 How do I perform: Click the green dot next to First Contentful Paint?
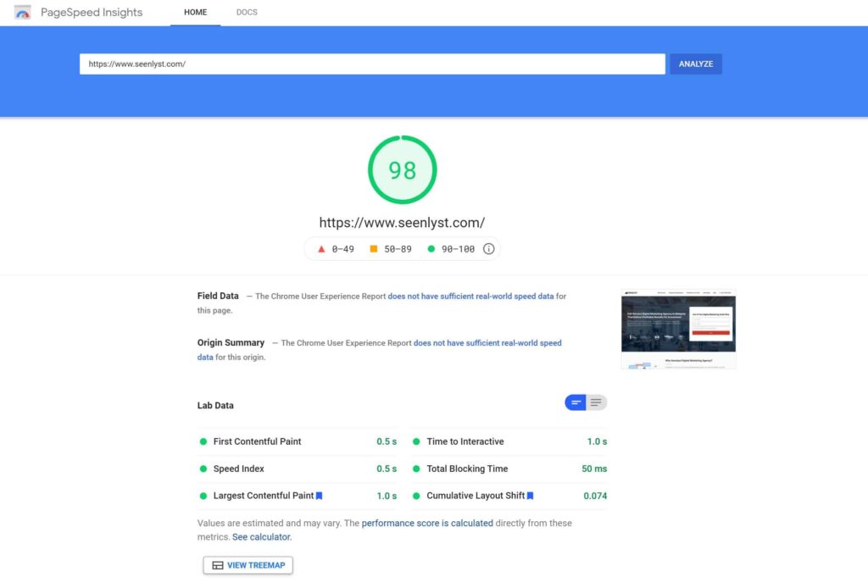pyautogui.click(x=203, y=441)
